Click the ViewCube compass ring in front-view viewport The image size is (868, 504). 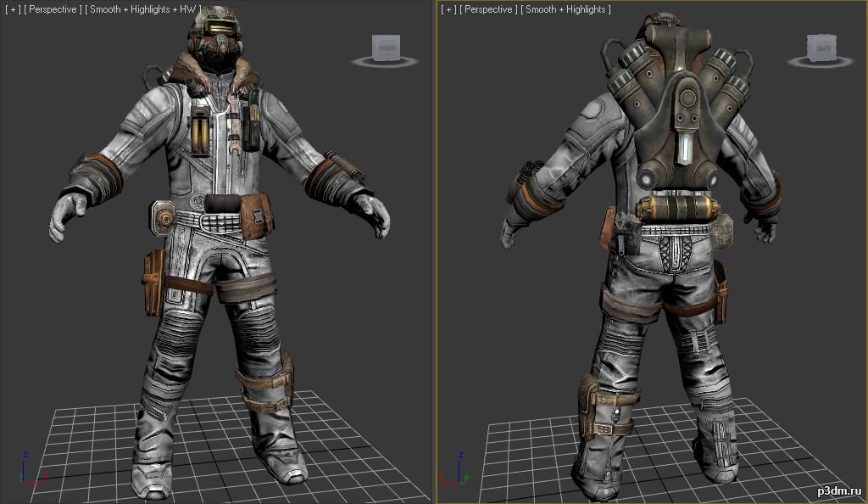click(385, 62)
